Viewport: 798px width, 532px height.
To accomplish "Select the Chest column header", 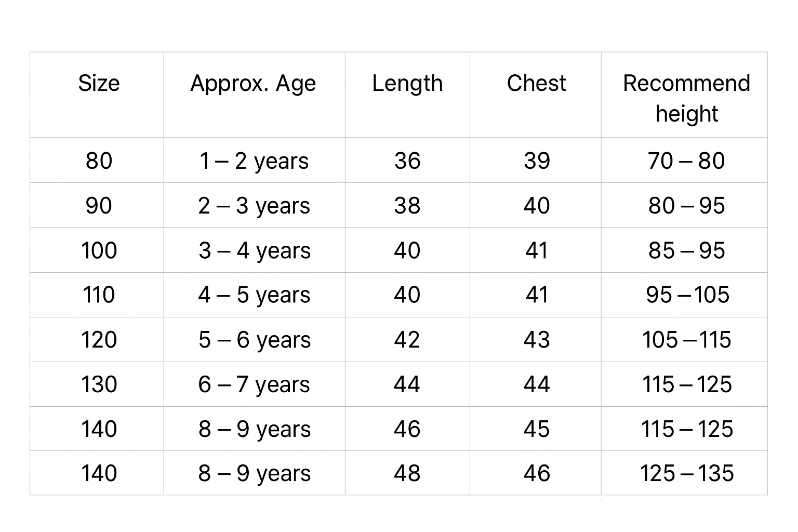I will (x=536, y=83).
